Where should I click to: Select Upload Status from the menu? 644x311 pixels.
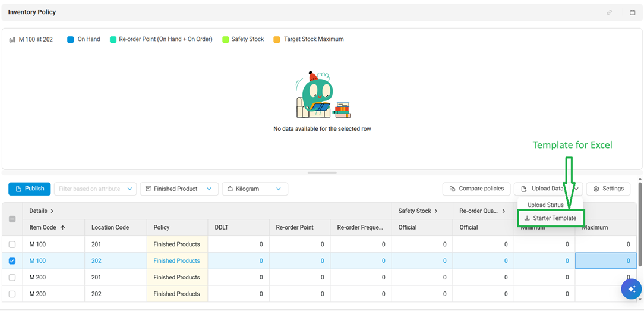[545, 205]
